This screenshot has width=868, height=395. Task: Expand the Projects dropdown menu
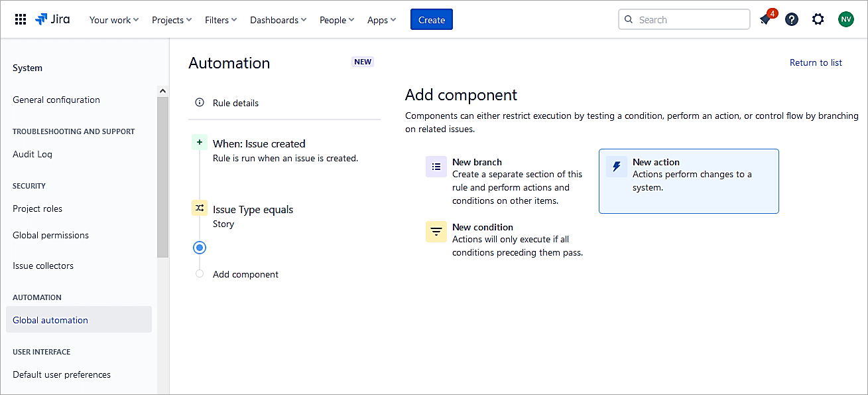click(x=172, y=20)
